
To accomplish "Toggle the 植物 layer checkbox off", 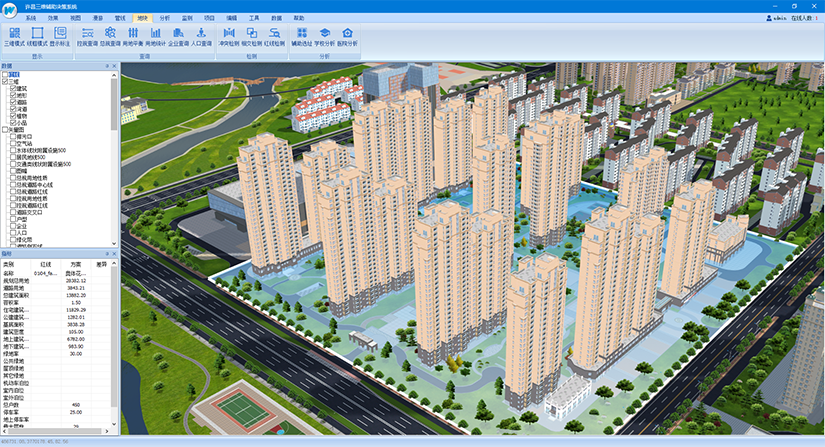I will coord(13,115).
